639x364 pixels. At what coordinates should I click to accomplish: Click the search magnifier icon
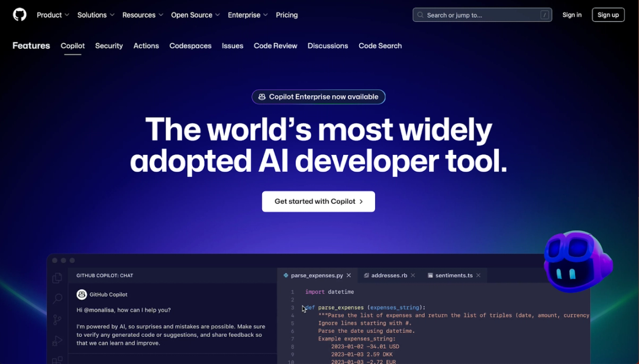(x=420, y=15)
